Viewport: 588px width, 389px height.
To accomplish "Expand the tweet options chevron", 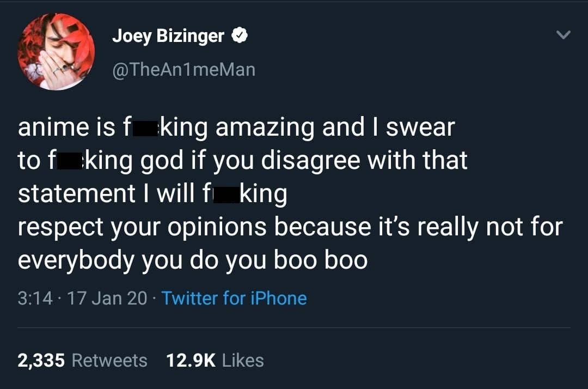I will coord(563,36).
